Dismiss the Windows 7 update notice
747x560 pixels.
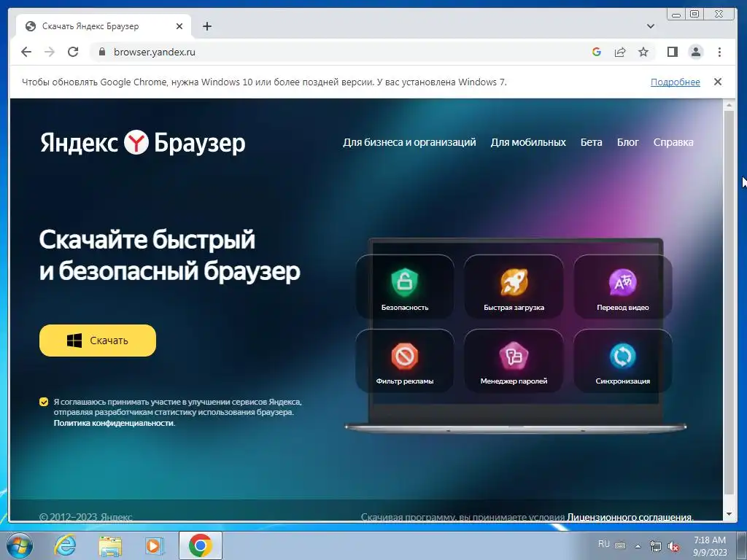(718, 82)
